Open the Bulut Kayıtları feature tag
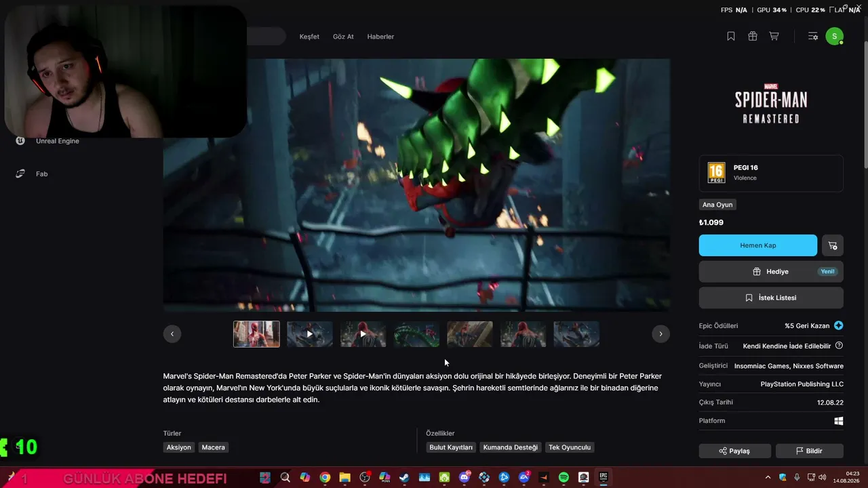Image resolution: width=868 pixels, height=488 pixels. coord(451,447)
